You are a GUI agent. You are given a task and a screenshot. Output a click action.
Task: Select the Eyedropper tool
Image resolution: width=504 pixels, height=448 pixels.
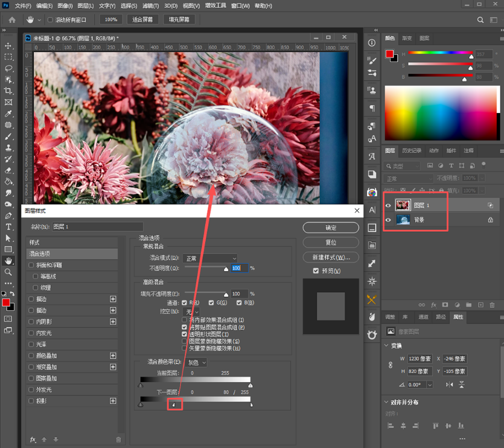[8, 114]
